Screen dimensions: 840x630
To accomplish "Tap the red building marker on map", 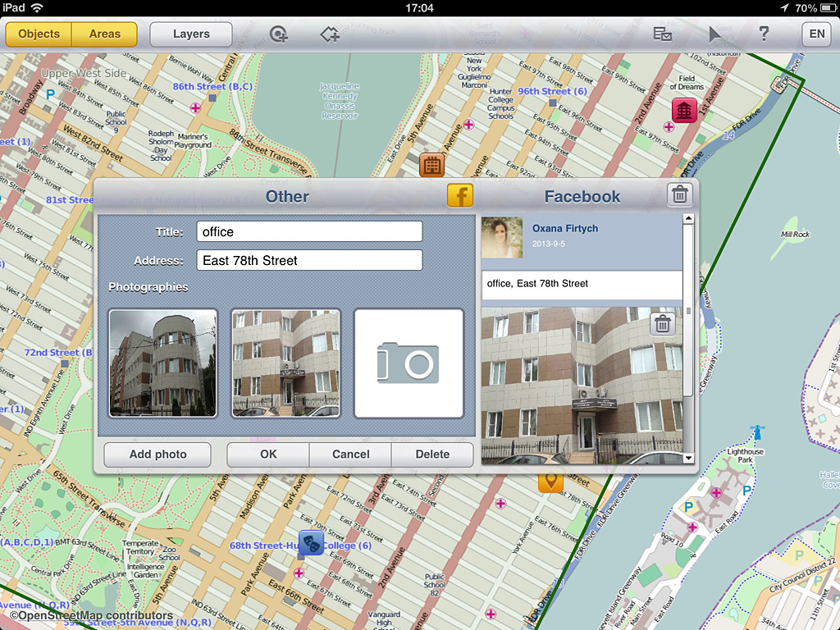I will (x=684, y=110).
